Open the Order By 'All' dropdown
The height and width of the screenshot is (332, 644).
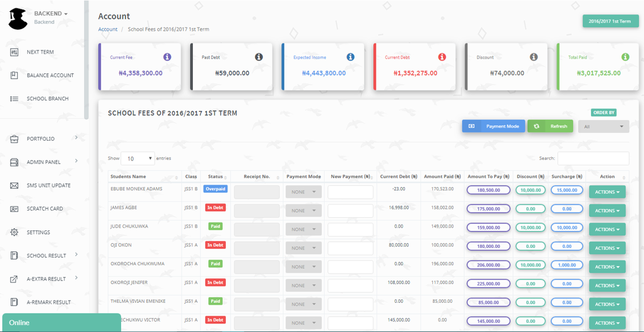tap(603, 127)
